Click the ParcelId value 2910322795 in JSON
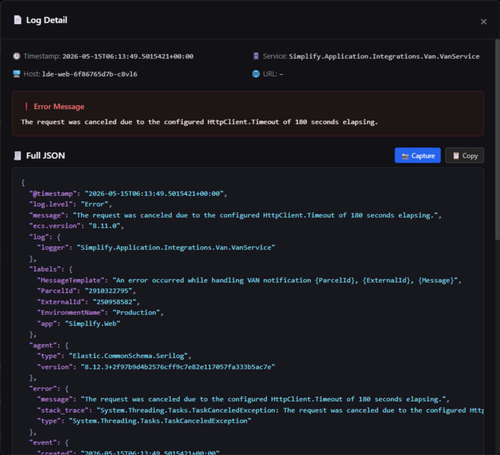 point(108,291)
